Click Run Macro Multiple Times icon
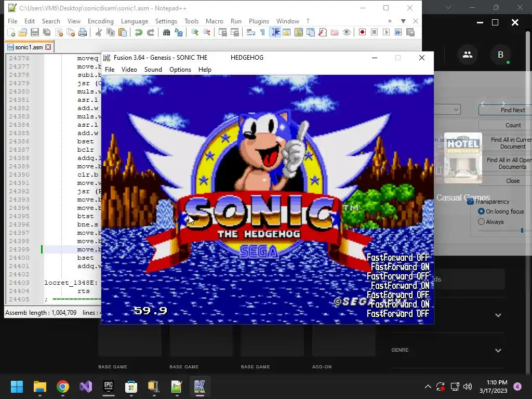Viewport: 532px width, 399px height. coord(398,32)
